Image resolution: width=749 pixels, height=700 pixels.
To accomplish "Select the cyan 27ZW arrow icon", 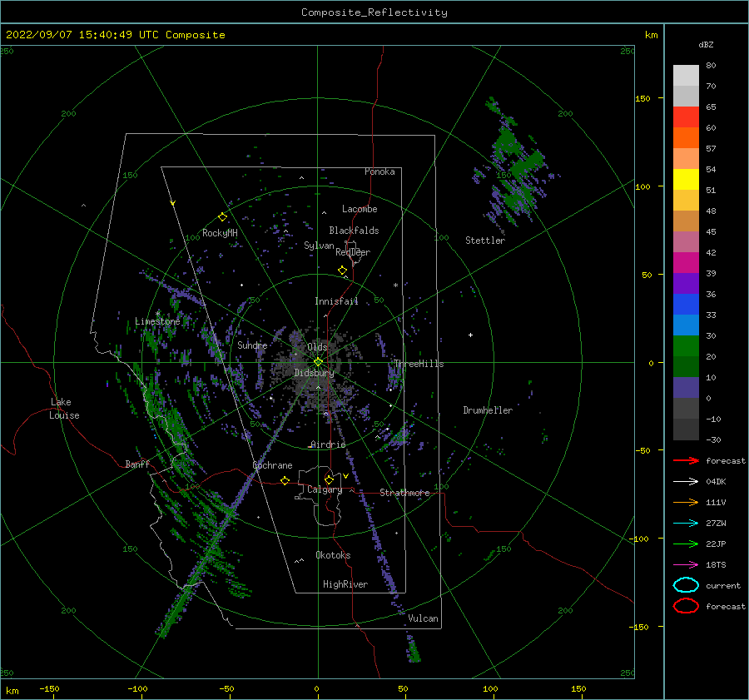I will click(x=686, y=524).
